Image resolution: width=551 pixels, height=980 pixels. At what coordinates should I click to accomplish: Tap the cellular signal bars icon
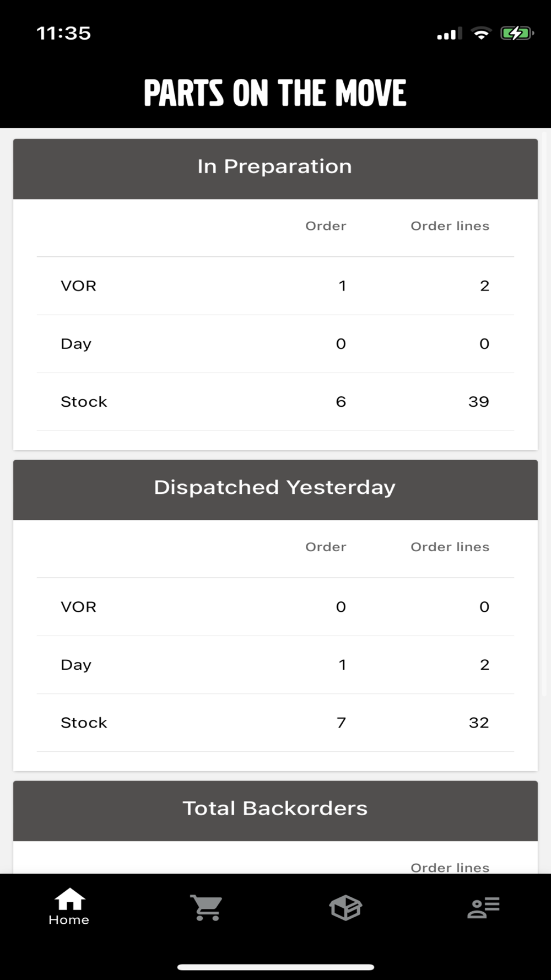click(x=450, y=34)
